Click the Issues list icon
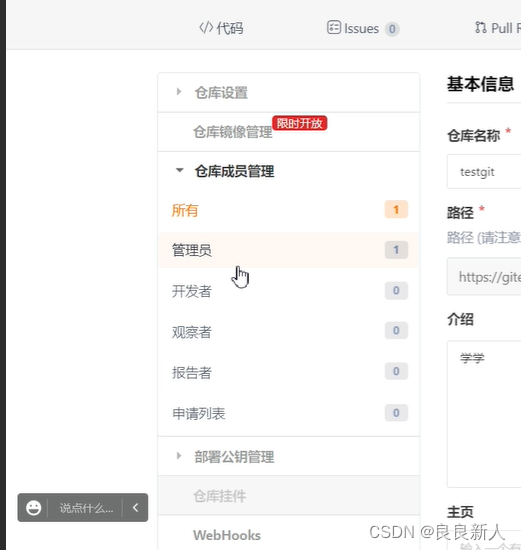This screenshot has height=550, width=521. click(x=334, y=27)
